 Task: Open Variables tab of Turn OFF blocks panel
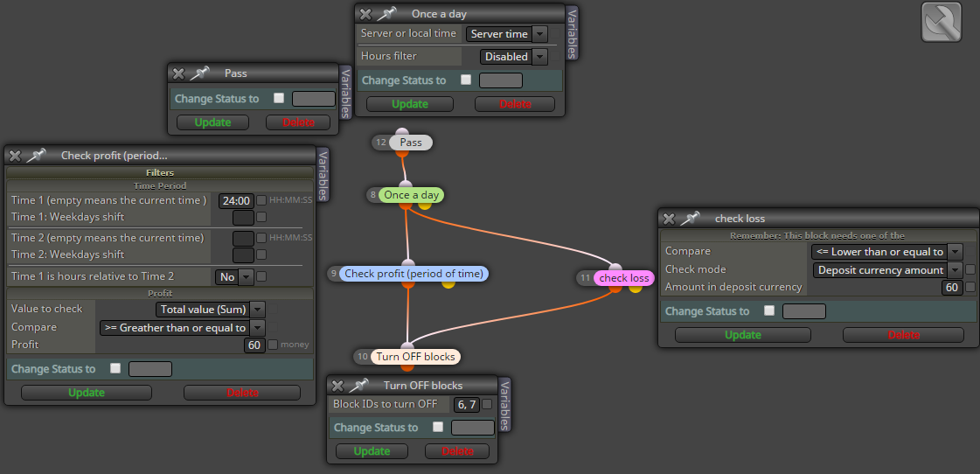505,405
